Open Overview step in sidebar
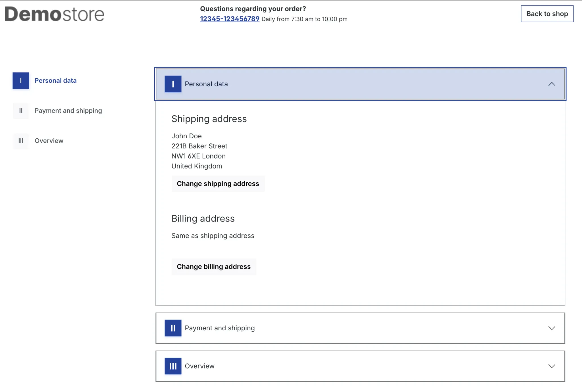The width and height of the screenshot is (582, 392). [49, 141]
